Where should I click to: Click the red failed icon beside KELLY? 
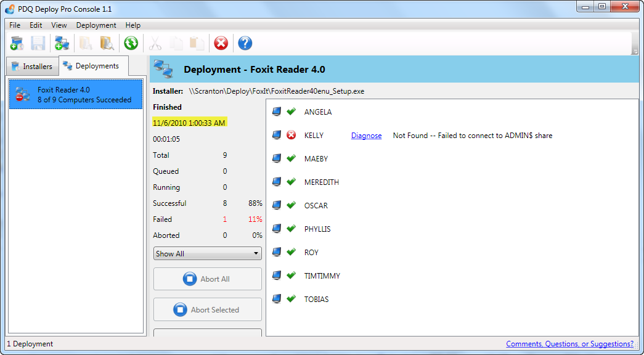291,135
